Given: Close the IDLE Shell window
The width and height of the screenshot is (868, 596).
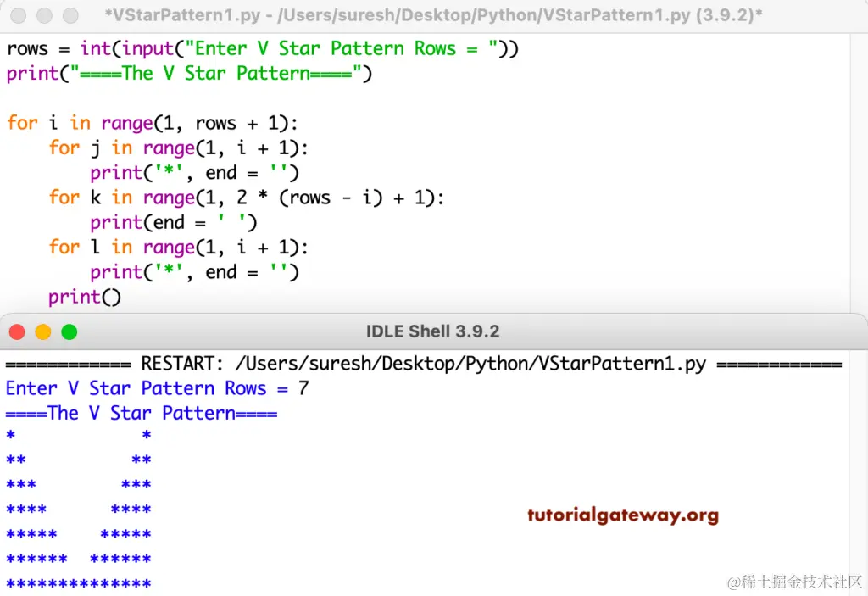Looking at the screenshot, I should click(17, 331).
